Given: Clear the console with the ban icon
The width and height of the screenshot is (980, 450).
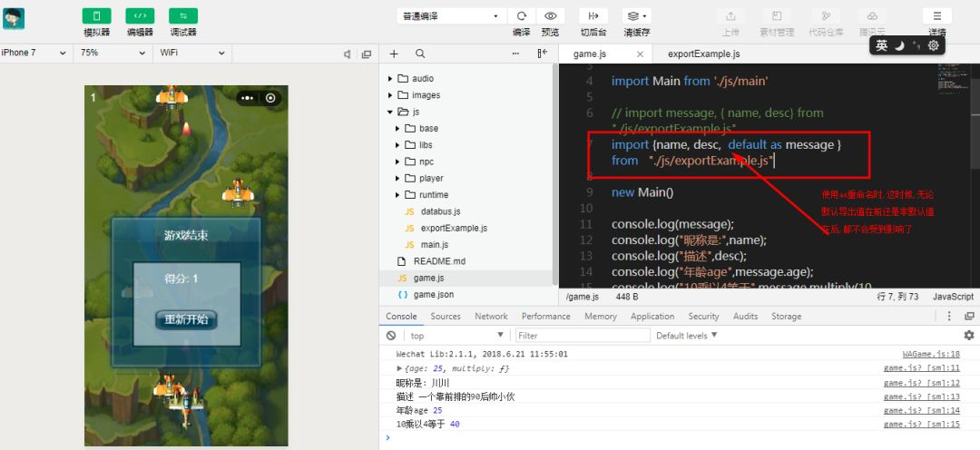Looking at the screenshot, I should tap(391, 336).
